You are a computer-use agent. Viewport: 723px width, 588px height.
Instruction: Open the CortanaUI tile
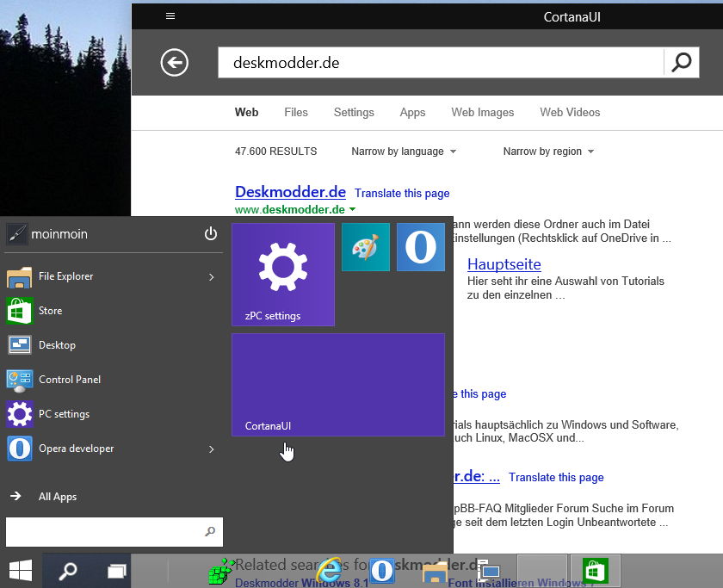[x=338, y=385]
